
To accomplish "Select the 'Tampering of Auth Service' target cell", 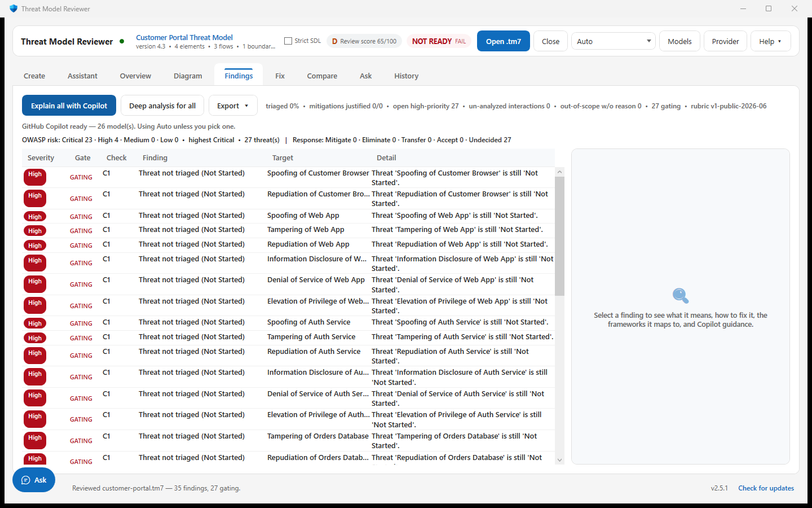I will (311, 337).
